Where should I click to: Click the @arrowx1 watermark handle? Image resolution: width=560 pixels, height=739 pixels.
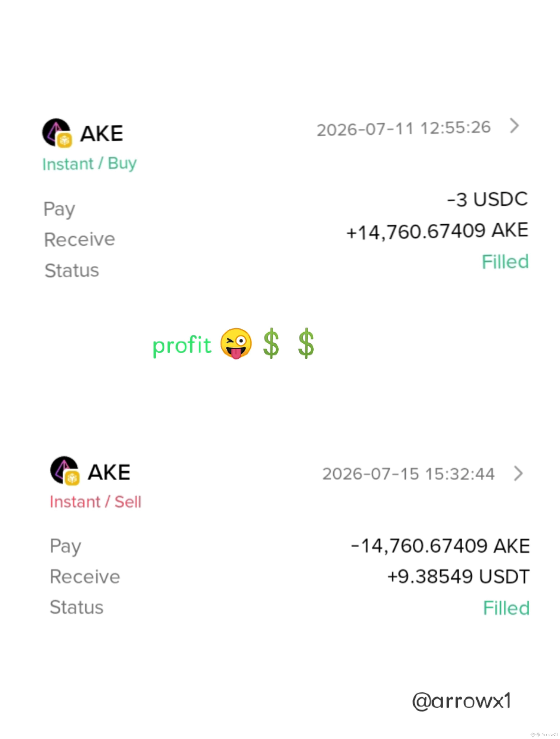pos(462,701)
